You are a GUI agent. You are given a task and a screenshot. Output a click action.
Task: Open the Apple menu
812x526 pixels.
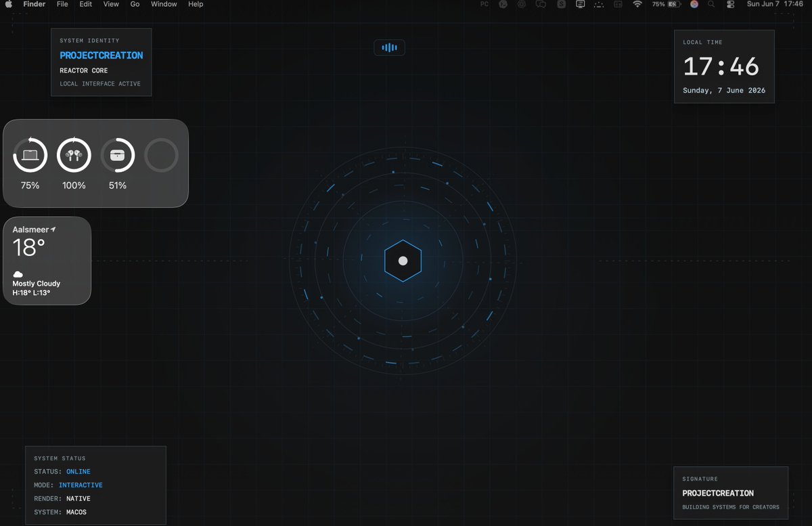[10, 4]
